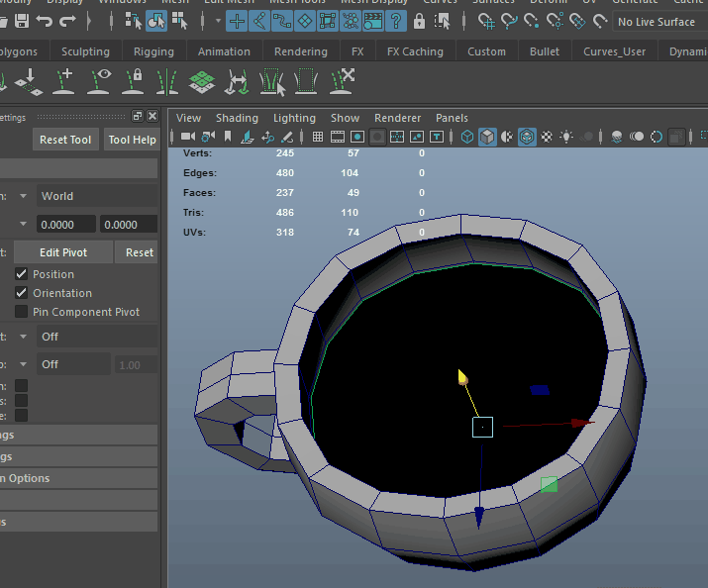Click the highlight selection mode icon
The height and width of the screenshot is (588, 708).
click(x=442, y=21)
